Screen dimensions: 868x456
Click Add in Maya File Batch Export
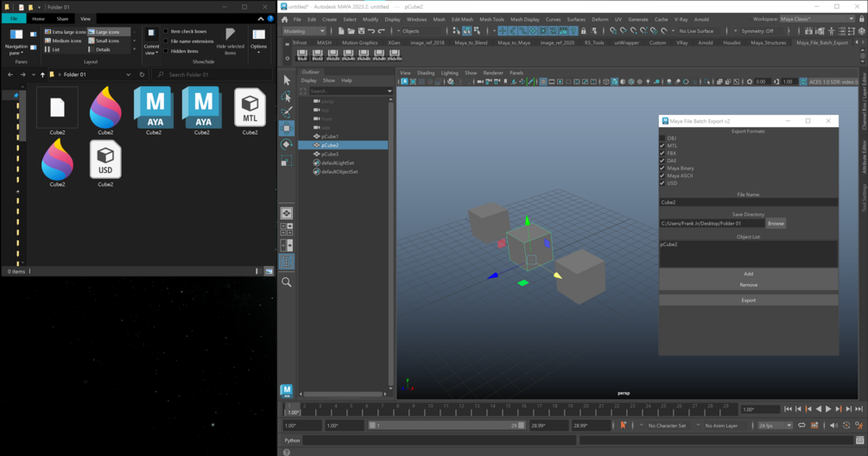pos(749,274)
